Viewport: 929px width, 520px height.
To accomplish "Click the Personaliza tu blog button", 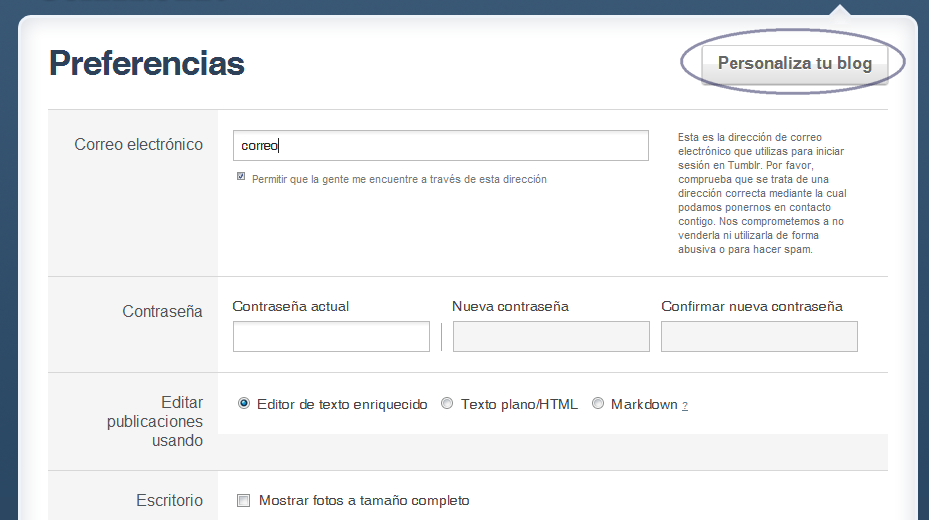I will click(794, 64).
